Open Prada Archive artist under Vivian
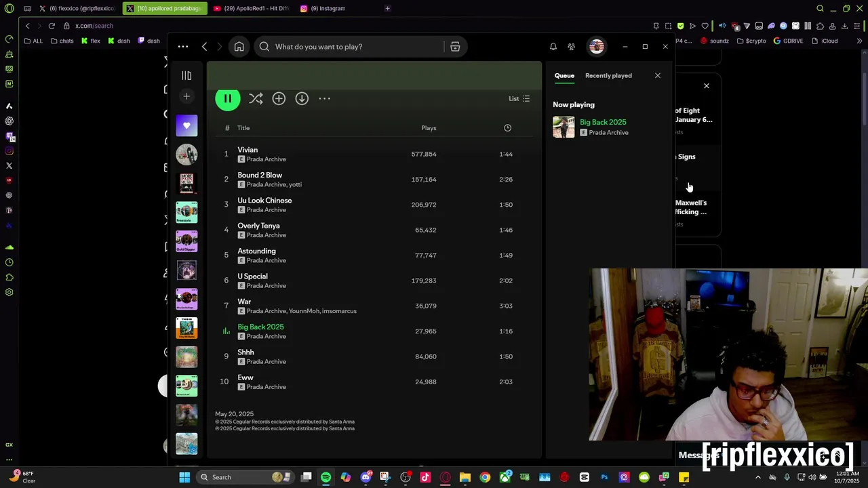The image size is (868, 488). [x=267, y=159]
